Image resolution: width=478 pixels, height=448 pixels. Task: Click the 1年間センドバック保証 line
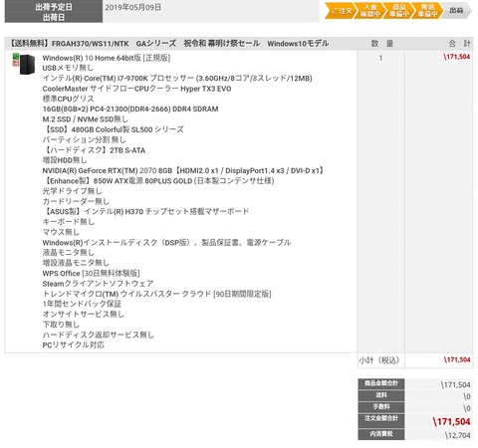[x=82, y=304]
